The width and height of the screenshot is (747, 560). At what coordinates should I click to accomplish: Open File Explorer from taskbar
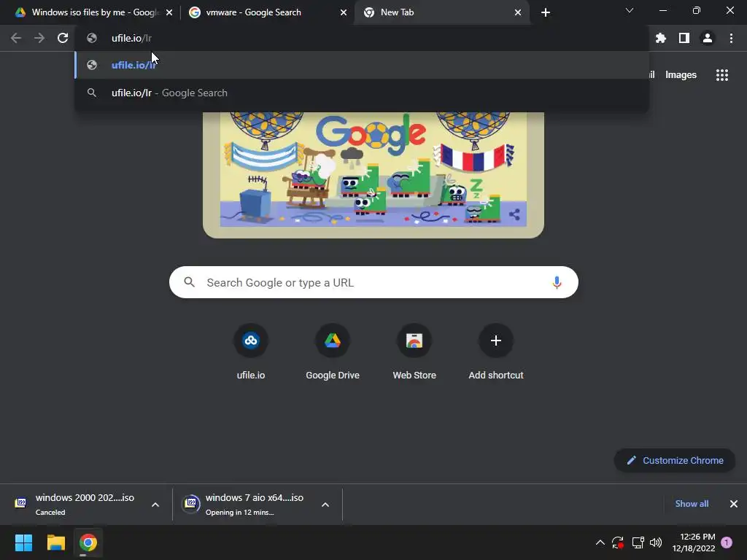point(55,542)
